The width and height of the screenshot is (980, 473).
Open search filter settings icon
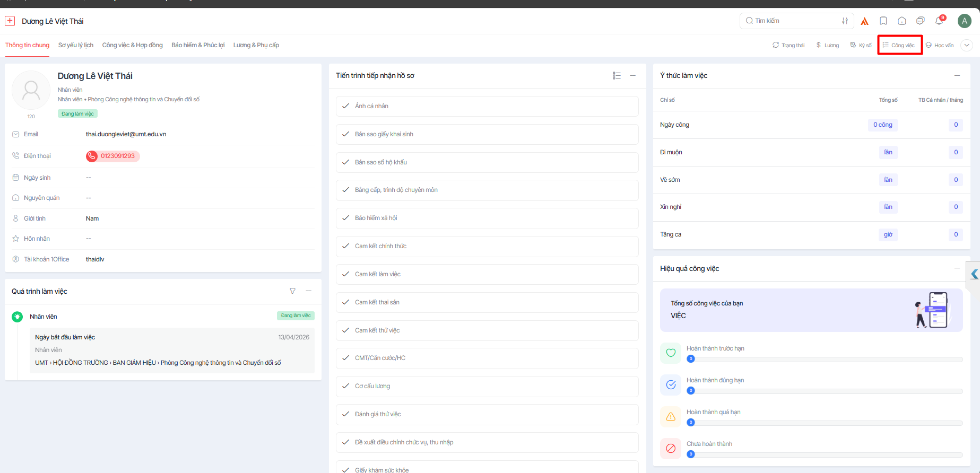click(x=845, y=21)
